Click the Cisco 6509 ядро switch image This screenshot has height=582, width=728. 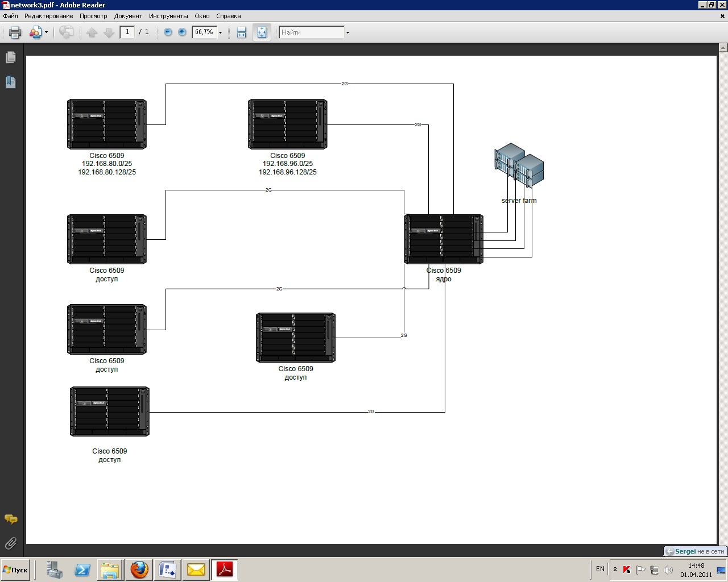444,239
